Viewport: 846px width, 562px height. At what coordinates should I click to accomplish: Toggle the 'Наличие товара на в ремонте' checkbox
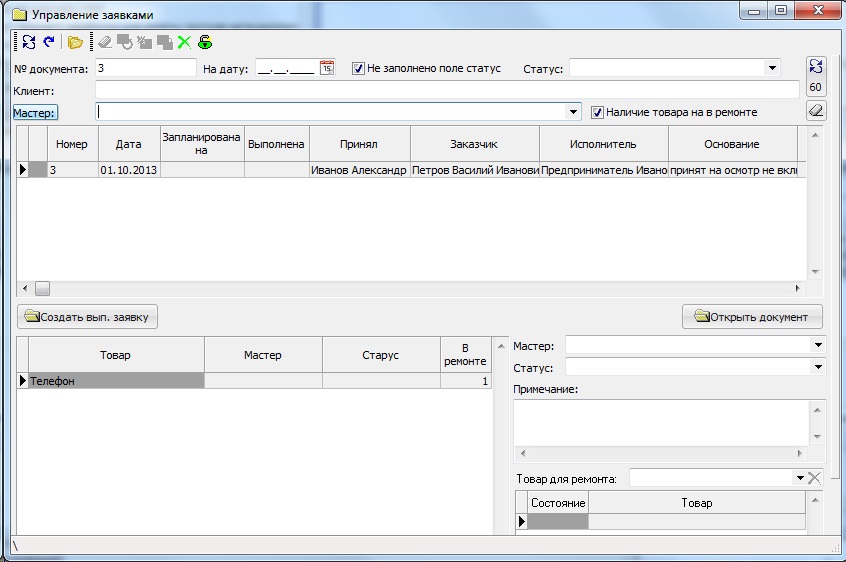point(597,112)
